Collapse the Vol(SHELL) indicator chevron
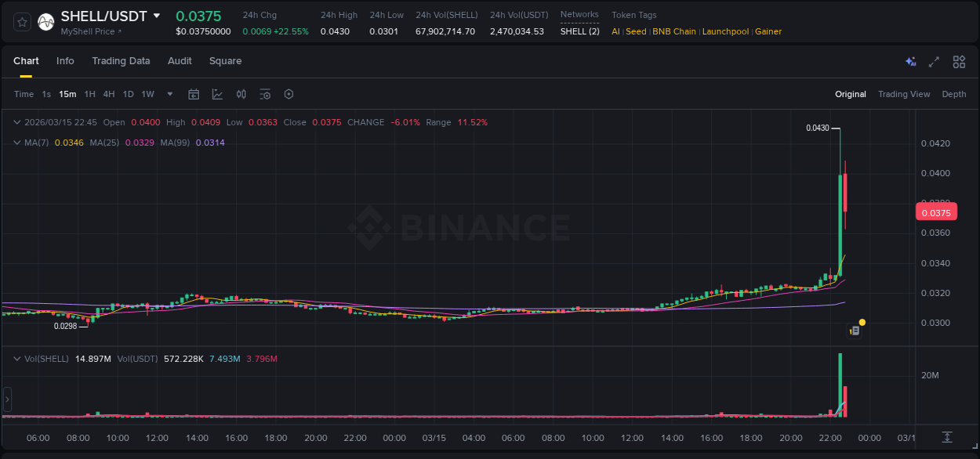 [16, 358]
